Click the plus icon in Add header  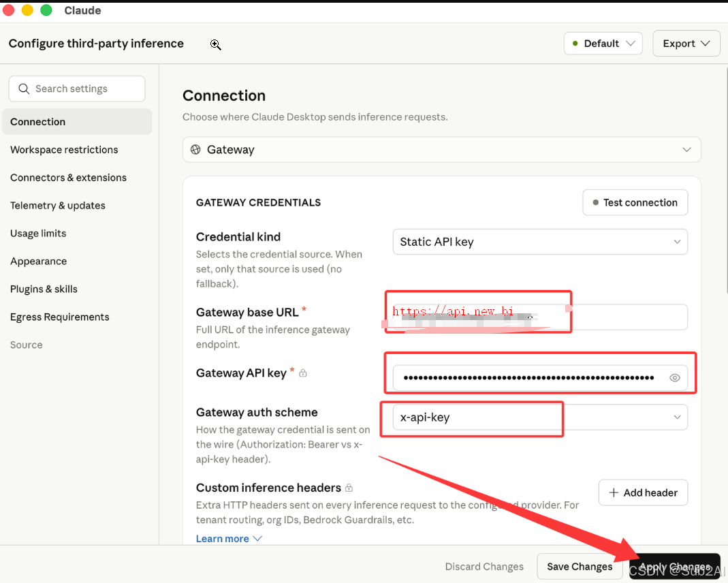(614, 492)
